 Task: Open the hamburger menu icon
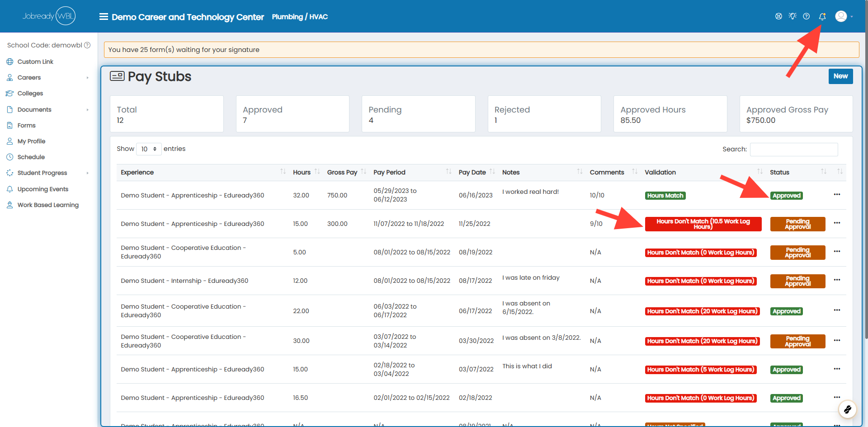tap(104, 17)
